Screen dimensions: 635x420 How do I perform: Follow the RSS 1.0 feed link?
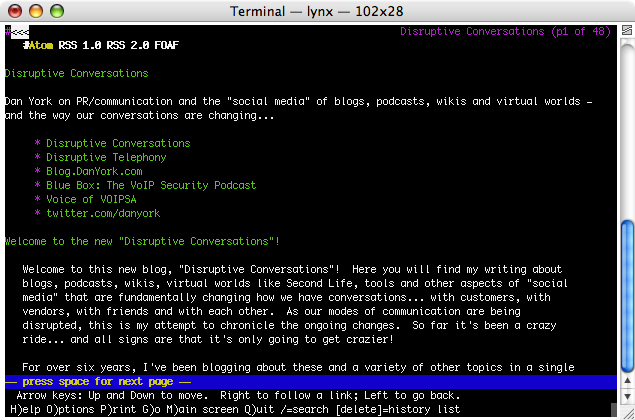[x=85, y=45]
